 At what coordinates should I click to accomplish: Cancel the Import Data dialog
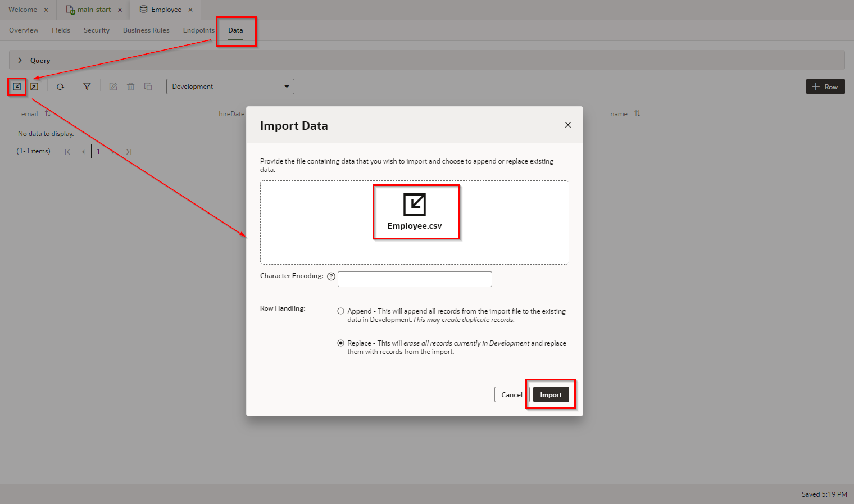click(511, 395)
